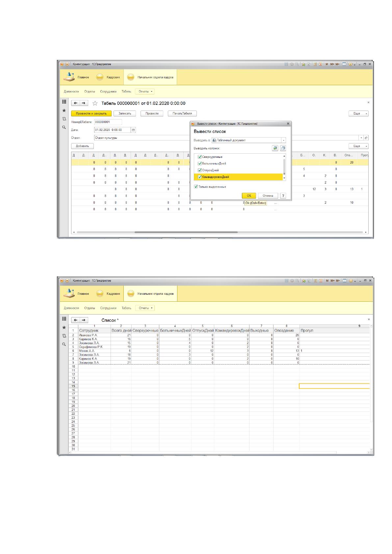Screen dimensions: 392x554
Task: Toggle the Только выделенные checkbox
Action: pyautogui.click(x=196, y=187)
